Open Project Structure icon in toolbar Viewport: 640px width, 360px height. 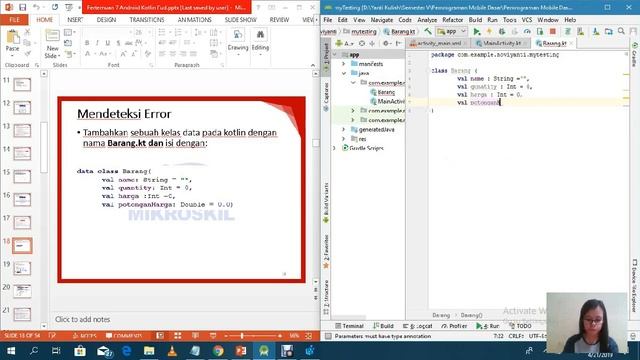coord(609,31)
